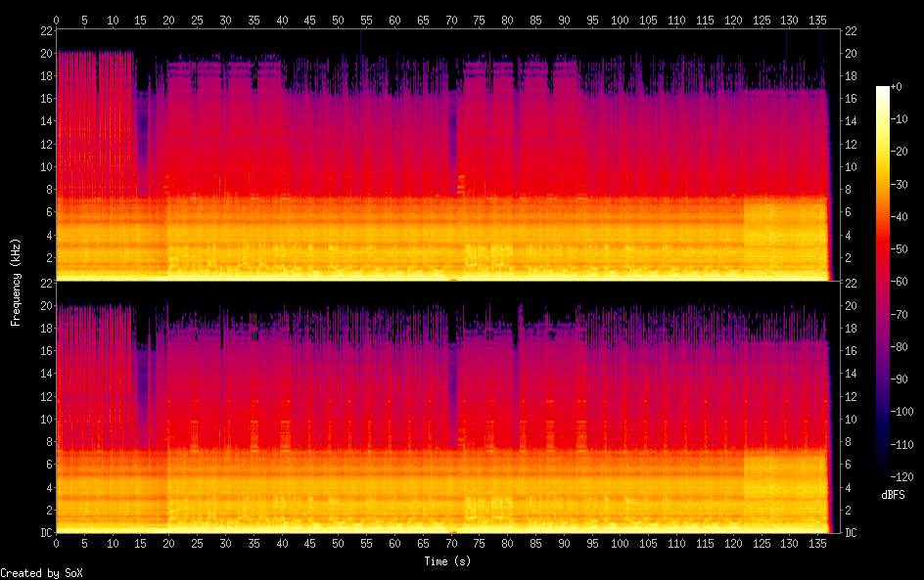Image resolution: width=924 pixels, height=580 pixels.
Task: Click the dBFS label under the color bar
Action: 893,496
